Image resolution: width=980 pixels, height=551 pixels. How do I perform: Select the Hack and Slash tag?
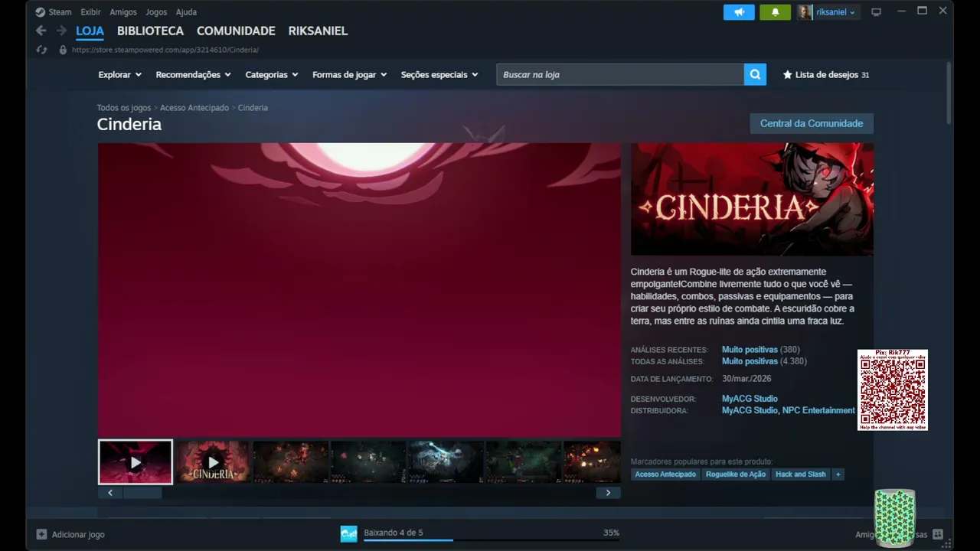pos(801,474)
